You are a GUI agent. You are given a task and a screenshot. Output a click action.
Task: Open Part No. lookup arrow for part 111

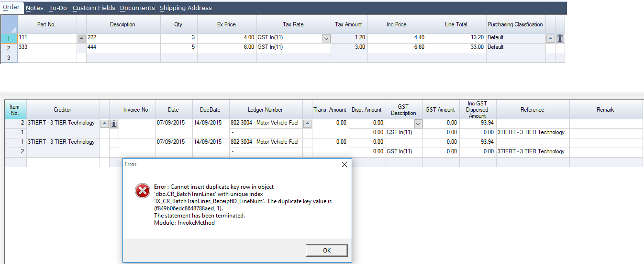(x=81, y=38)
